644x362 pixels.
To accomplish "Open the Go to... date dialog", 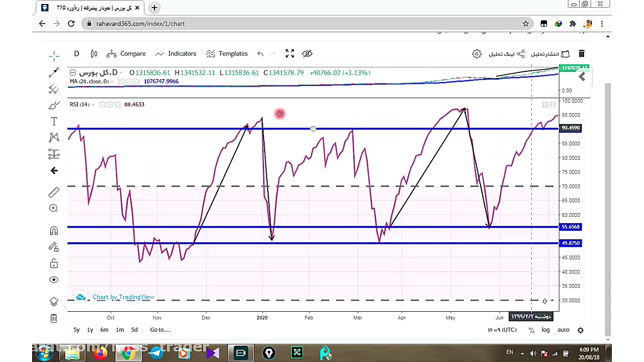I will coord(160,330).
